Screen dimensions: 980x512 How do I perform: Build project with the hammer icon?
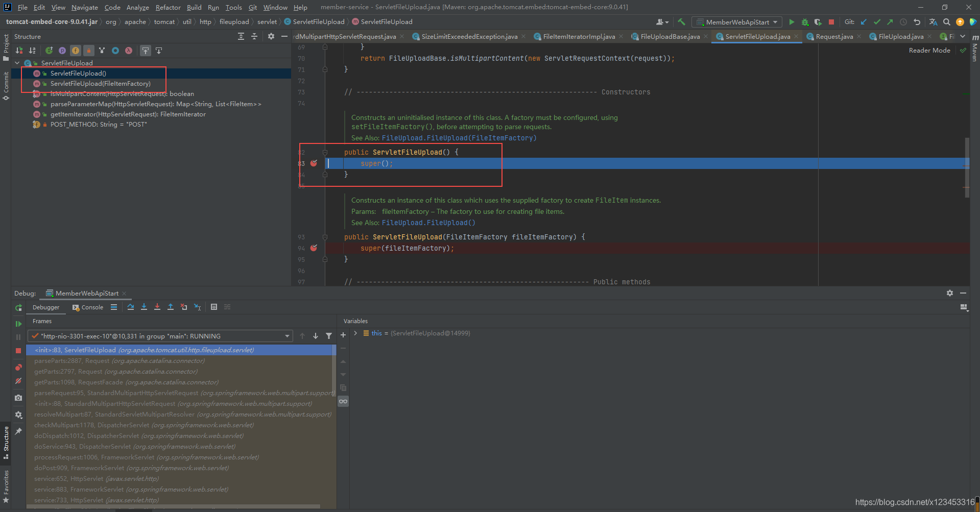tap(681, 22)
